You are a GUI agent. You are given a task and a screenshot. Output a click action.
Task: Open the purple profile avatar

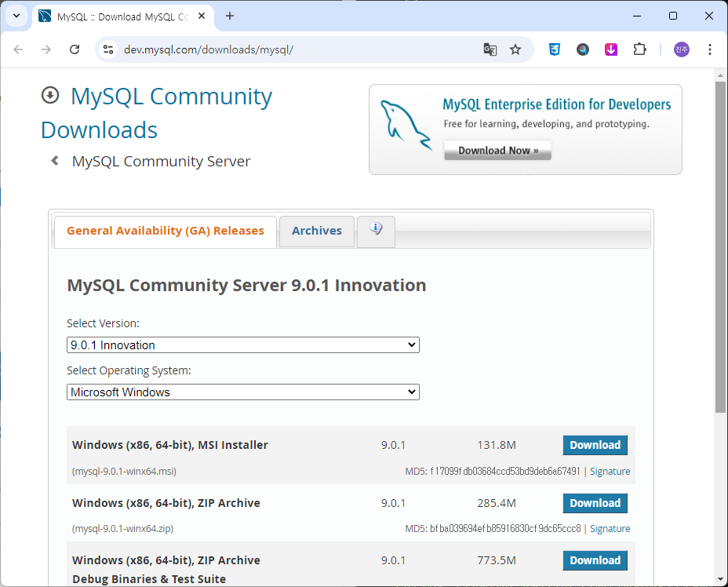coord(682,49)
